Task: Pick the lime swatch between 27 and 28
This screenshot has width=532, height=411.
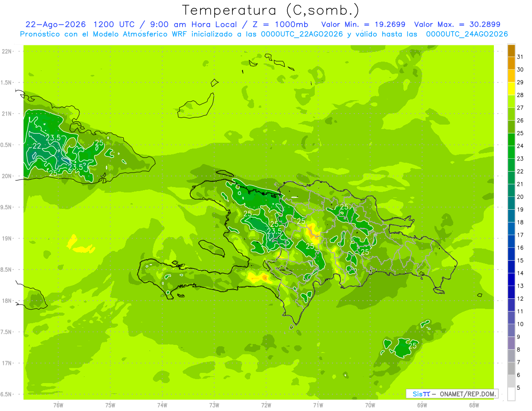Action: tap(511, 101)
